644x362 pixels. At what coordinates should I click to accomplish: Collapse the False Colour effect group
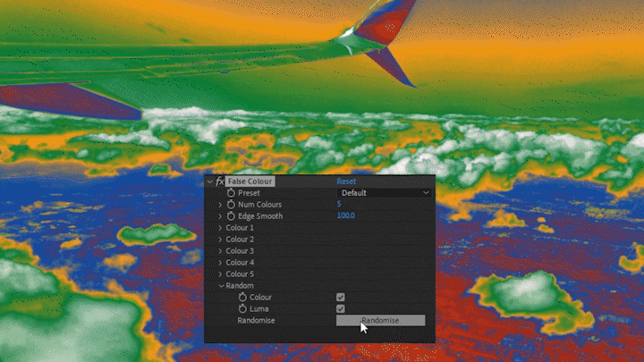pos(210,181)
